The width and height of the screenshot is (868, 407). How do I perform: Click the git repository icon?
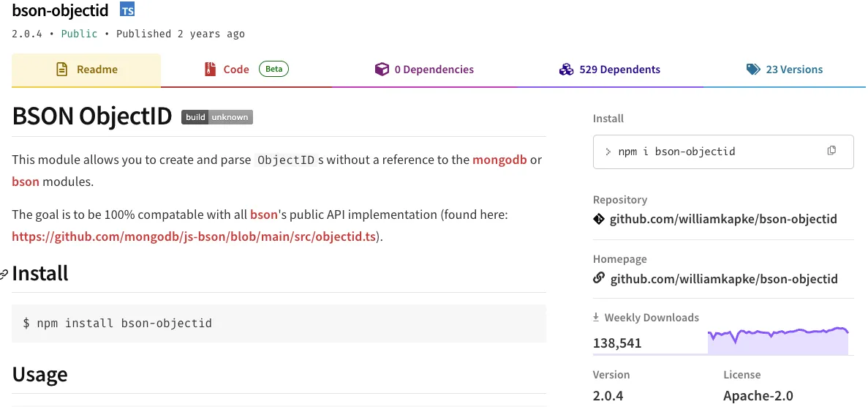(599, 219)
